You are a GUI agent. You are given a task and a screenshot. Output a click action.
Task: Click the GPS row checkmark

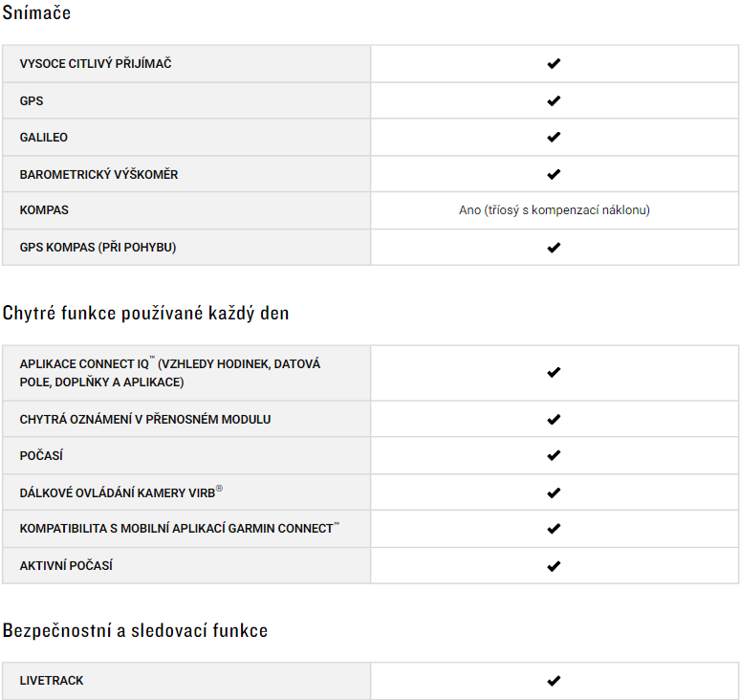(554, 100)
